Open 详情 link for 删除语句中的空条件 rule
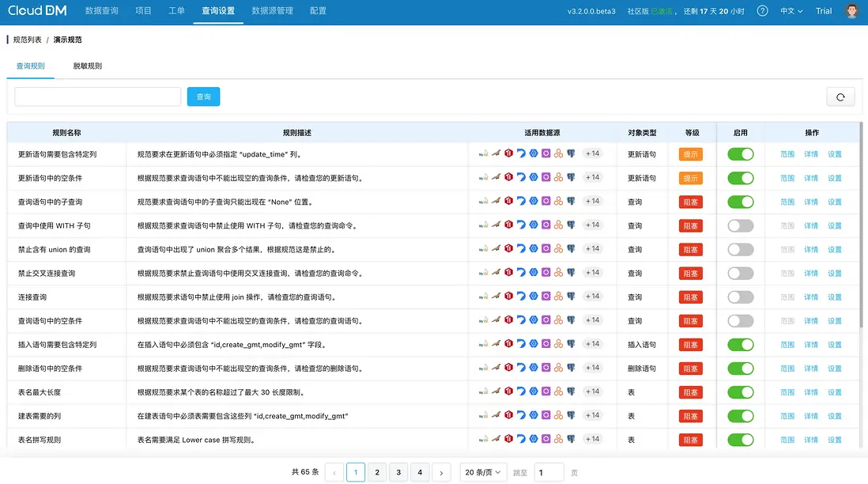The height and width of the screenshot is (484, 868). [811, 369]
